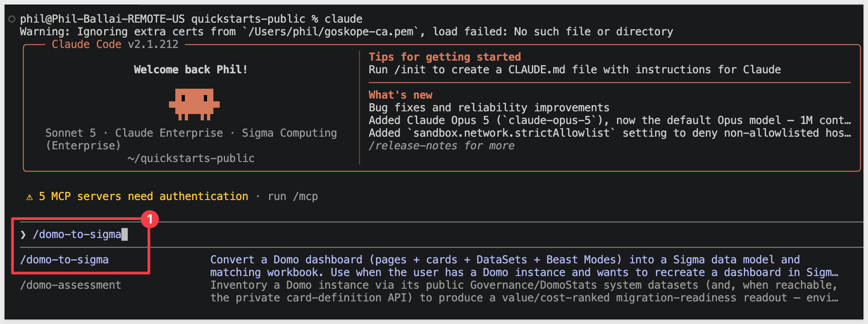Click the Claude pixel mascot icon
Viewport: 868px width, 324px height.
[194, 104]
